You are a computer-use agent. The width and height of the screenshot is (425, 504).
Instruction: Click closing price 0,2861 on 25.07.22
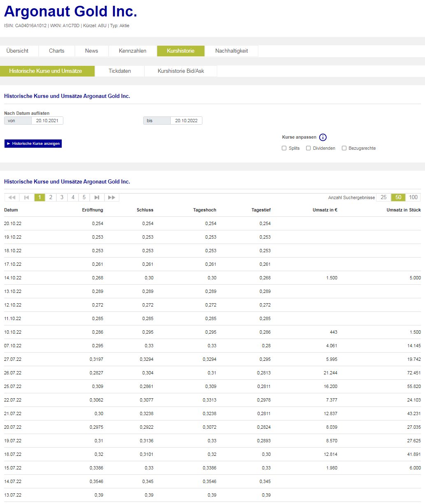coord(146,386)
